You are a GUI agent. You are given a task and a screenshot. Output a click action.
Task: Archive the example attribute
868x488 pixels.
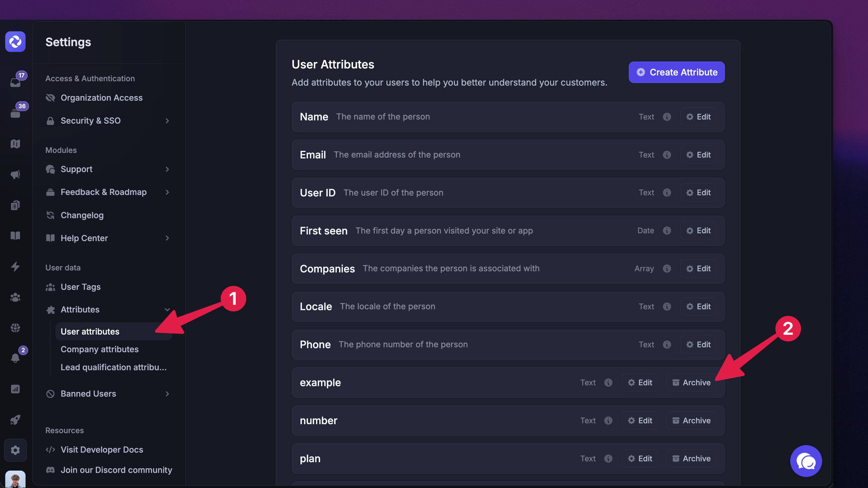coord(691,383)
